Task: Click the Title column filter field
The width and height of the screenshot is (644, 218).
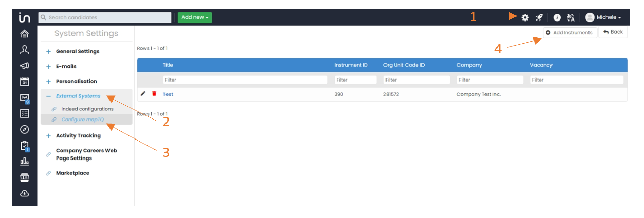Action: [x=245, y=80]
